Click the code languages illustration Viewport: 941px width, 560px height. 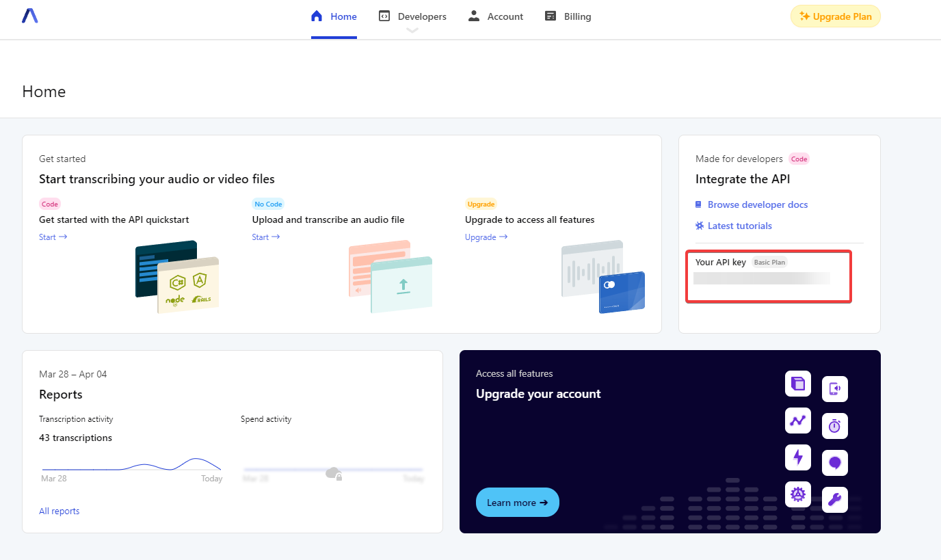[x=177, y=277]
